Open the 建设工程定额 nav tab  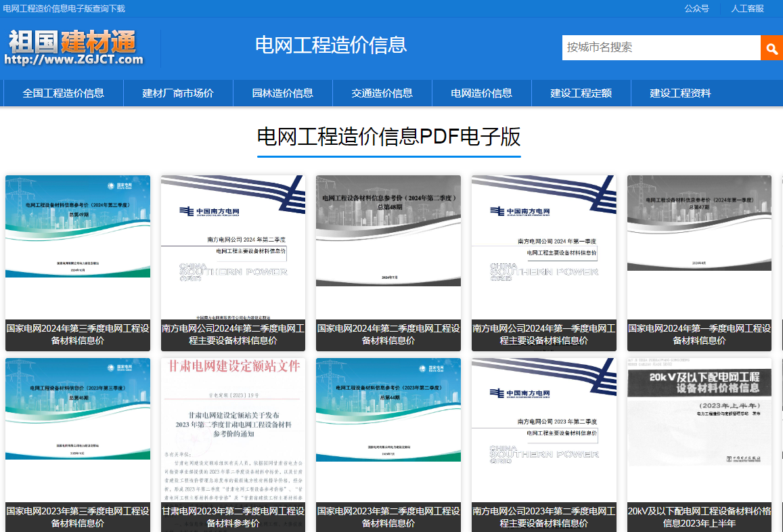pos(581,93)
